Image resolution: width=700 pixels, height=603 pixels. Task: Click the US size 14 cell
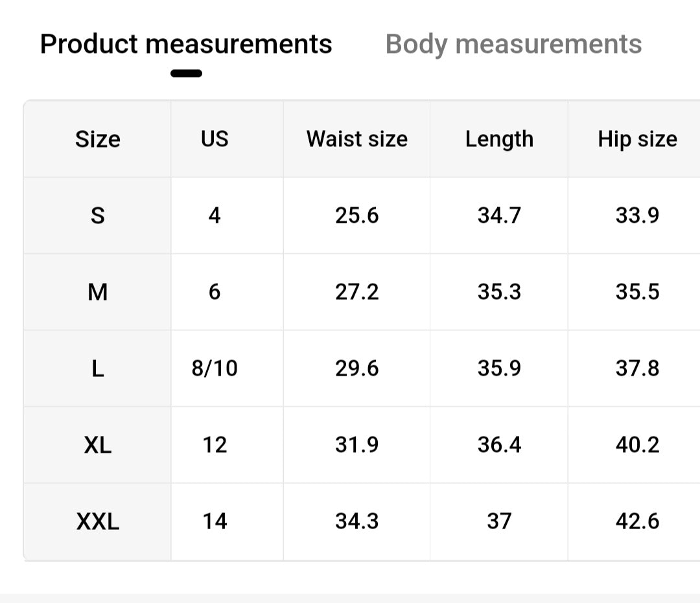[x=215, y=521]
